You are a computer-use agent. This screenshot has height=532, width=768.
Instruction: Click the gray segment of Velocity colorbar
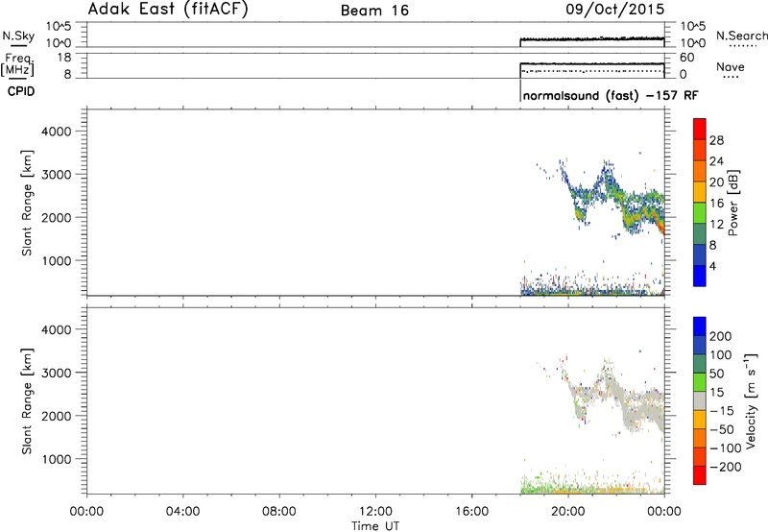(700, 400)
